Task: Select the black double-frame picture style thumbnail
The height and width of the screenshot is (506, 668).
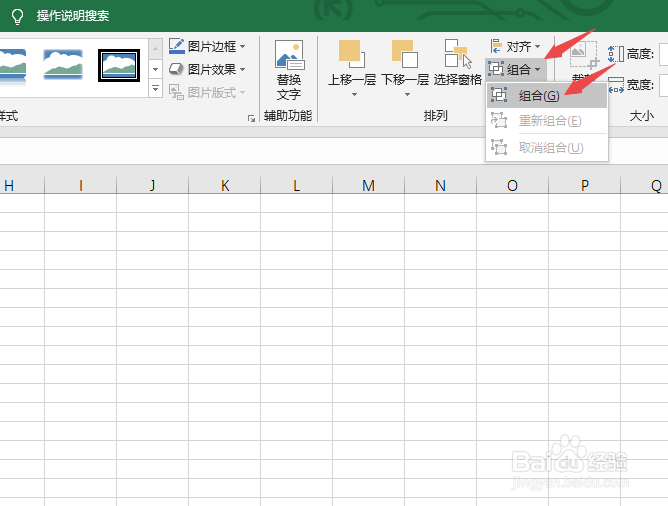Action: 119,65
